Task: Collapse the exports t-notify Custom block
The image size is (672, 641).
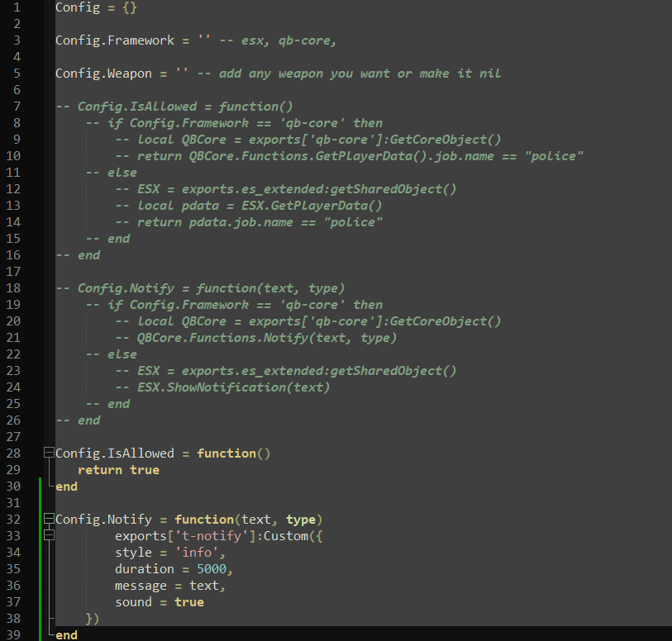Action: coord(50,534)
